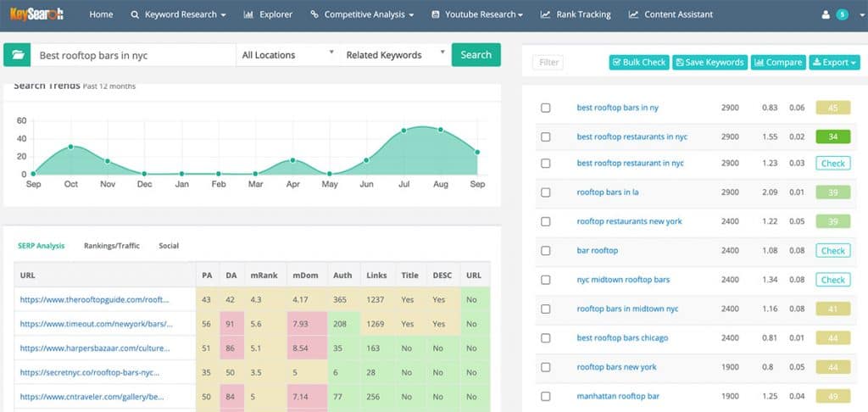The width and height of the screenshot is (868, 412).
Task: Tick checkbox for rooftop restaurants new york
Action: (546, 221)
